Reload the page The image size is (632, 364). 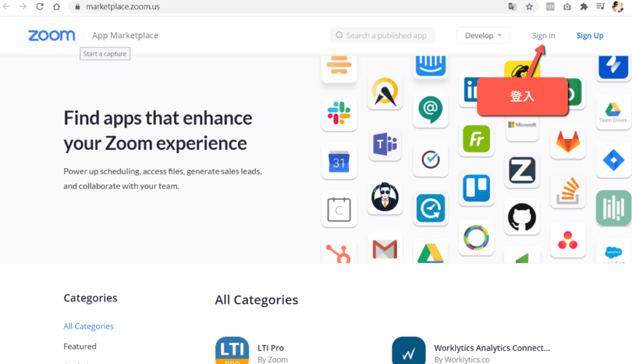[x=39, y=6]
